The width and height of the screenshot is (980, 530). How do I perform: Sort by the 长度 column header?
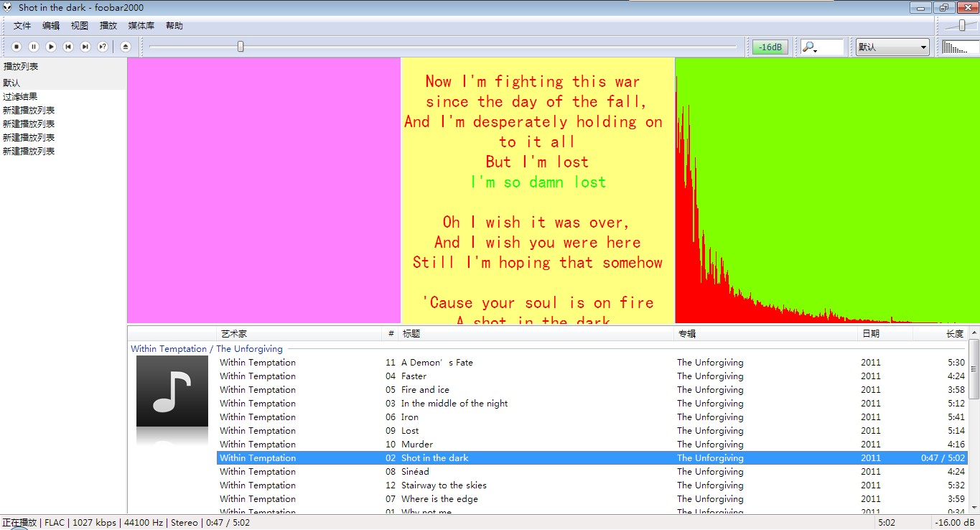(x=941, y=334)
